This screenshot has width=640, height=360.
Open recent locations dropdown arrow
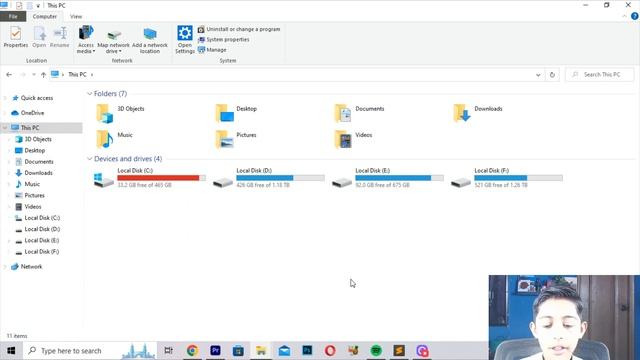point(33,75)
